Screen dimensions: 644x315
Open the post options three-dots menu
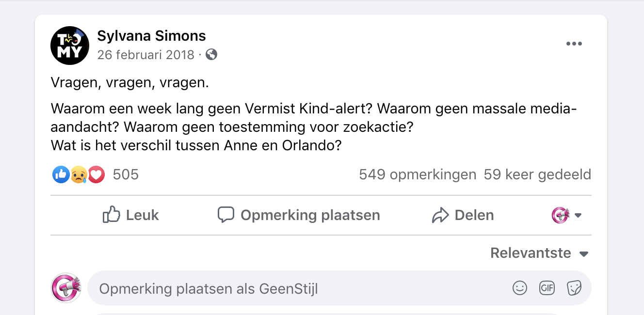point(574,44)
